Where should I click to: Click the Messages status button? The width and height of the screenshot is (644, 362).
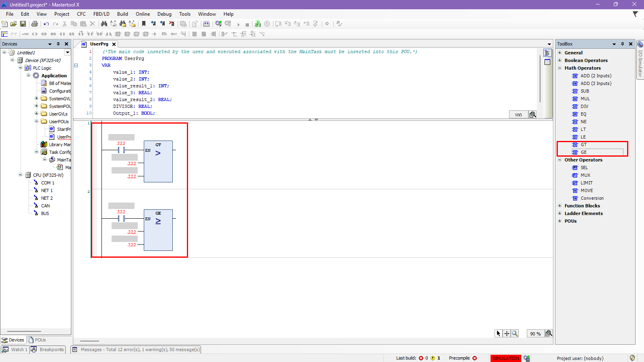136,350
